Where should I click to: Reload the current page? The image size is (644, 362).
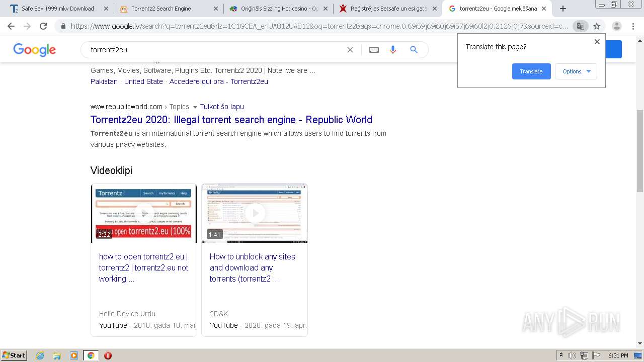[x=43, y=26]
